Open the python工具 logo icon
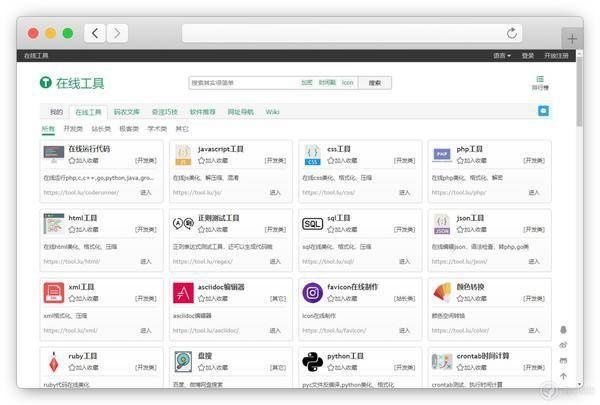This screenshot has height=405, width=600. coord(312,362)
